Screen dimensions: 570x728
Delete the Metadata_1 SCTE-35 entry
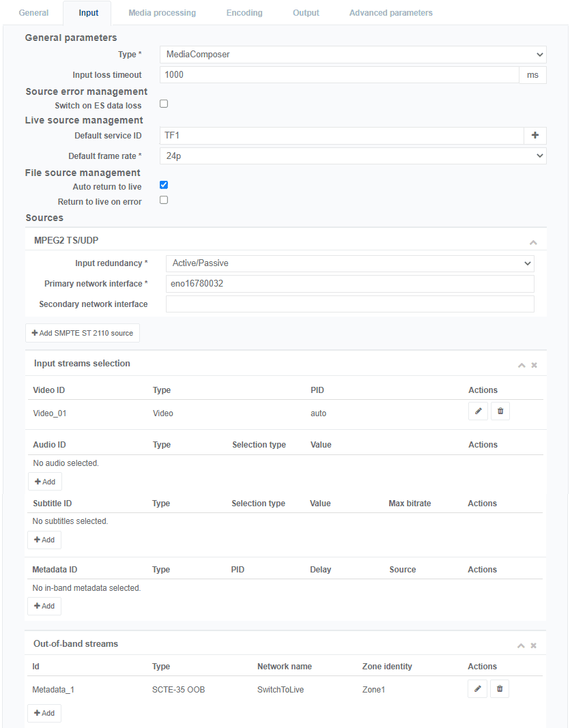pyautogui.click(x=500, y=688)
